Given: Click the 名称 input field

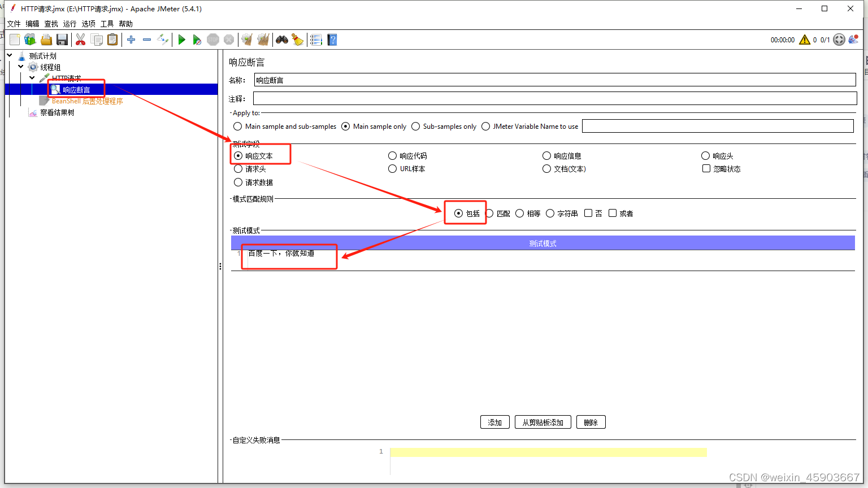Looking at the screenshot, I should (555, 80).
